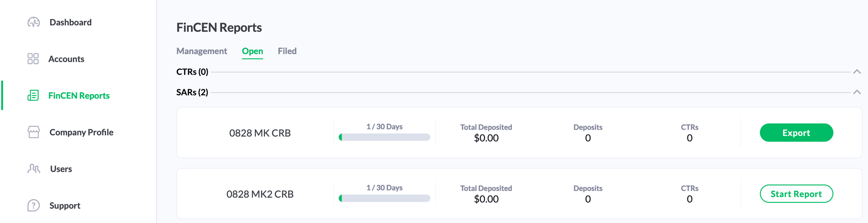Open the Dashboard menu label
This screenshot has height=223, width=868.
(71, 22)
